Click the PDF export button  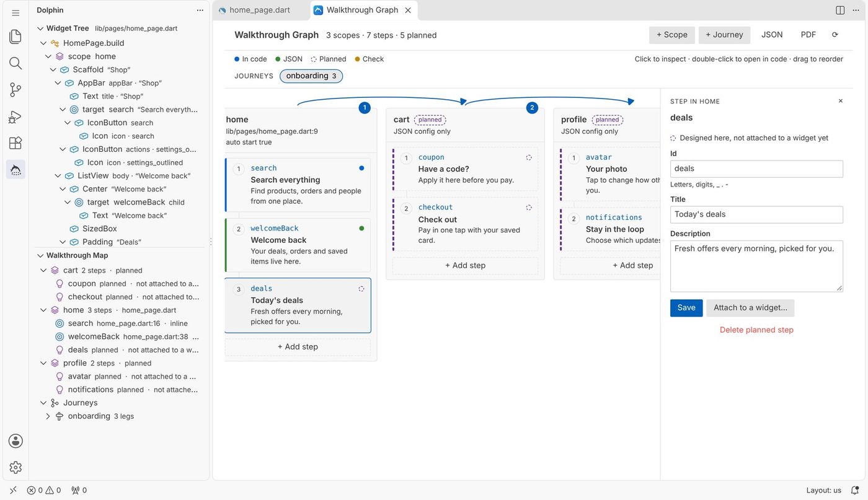click(x=808, y=35)
